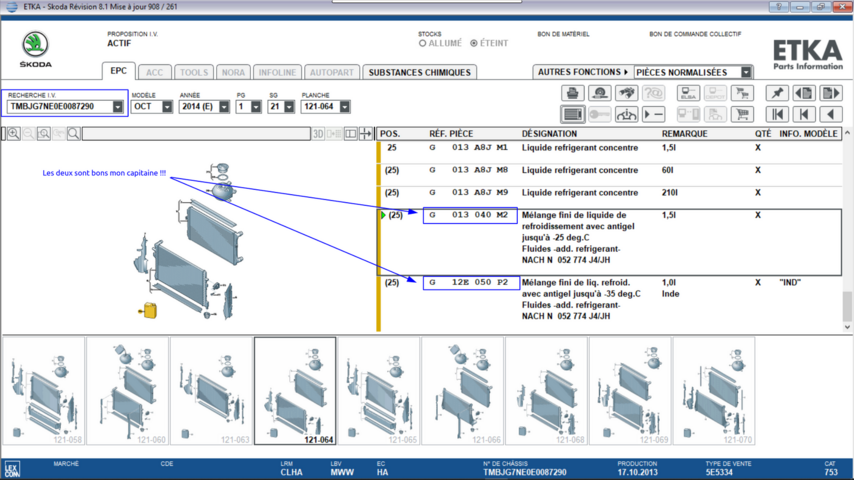
Task: Select the ALLUMÉ stocks radio button
Action: [x=423, y=43]
